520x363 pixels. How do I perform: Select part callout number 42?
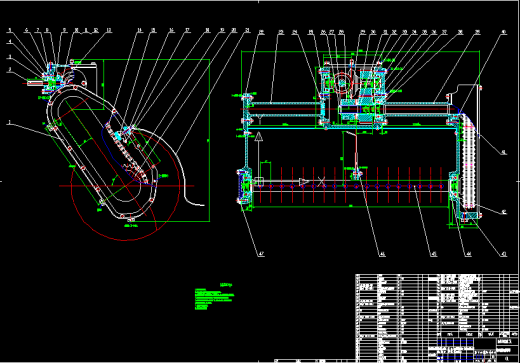click(x=504, y=212)
